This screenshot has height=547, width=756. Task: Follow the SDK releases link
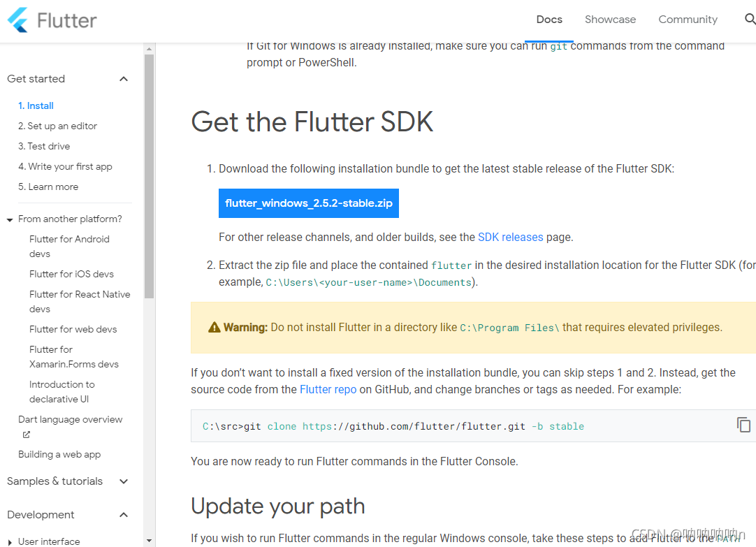510,237
